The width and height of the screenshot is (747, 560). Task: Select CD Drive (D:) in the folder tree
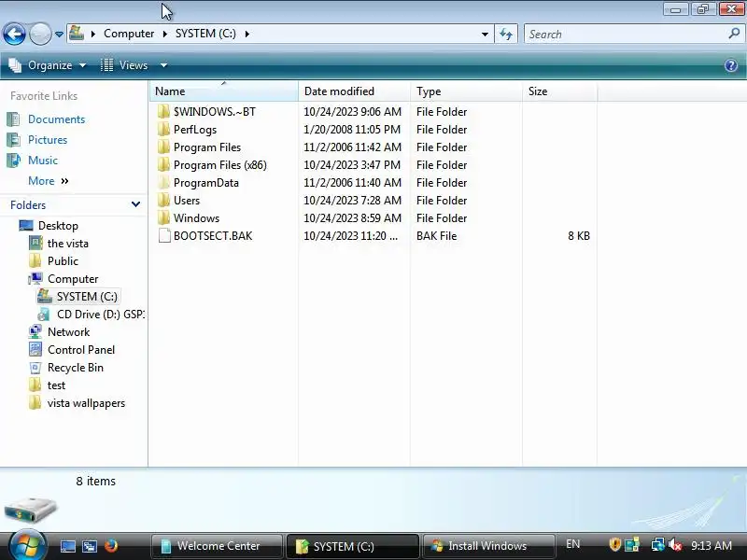click(100, 315)
